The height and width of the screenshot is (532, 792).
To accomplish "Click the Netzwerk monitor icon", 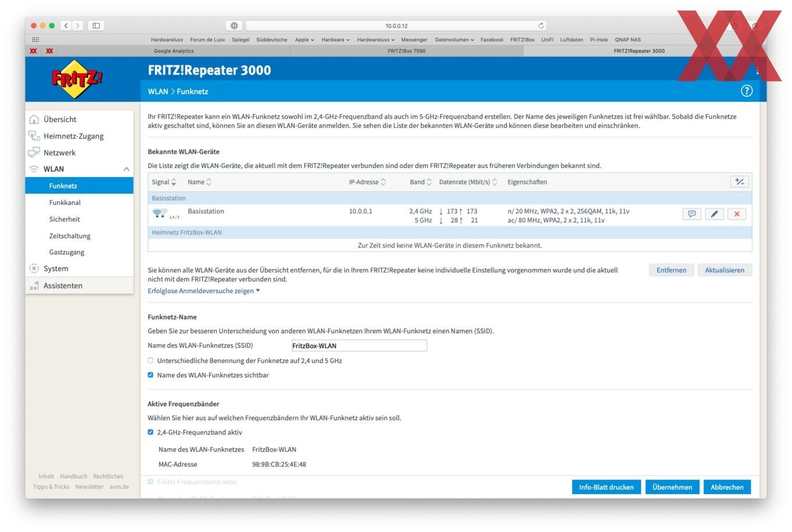I will (34, 152).
